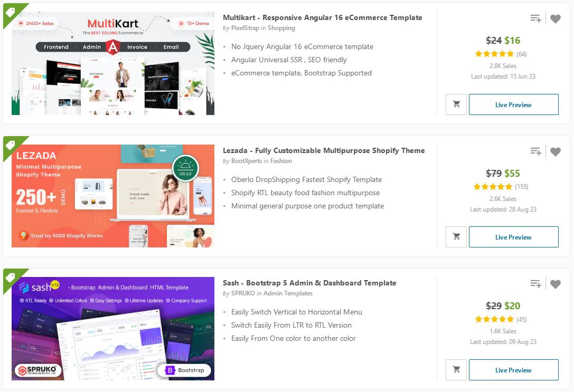Browse the Admin Templates category

[288, 293]
